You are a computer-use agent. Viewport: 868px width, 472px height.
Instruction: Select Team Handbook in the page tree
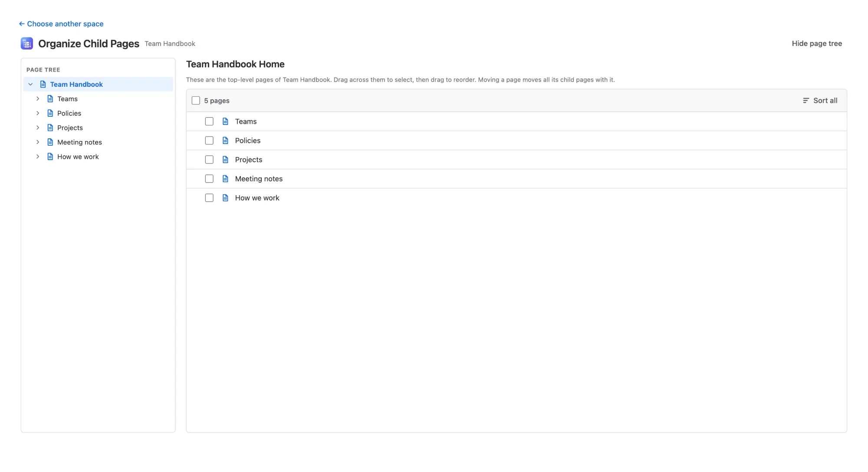pyautogui.click(x=76, y=84)
